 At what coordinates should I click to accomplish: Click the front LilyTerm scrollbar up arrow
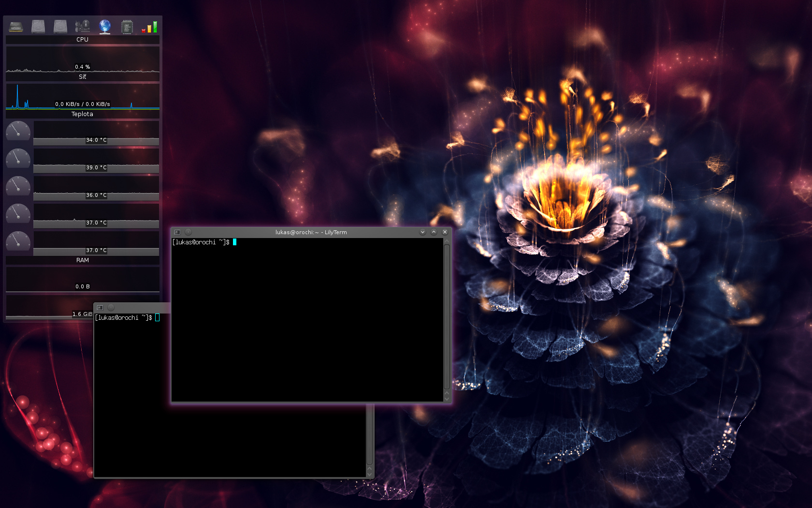tap(447, 241)
